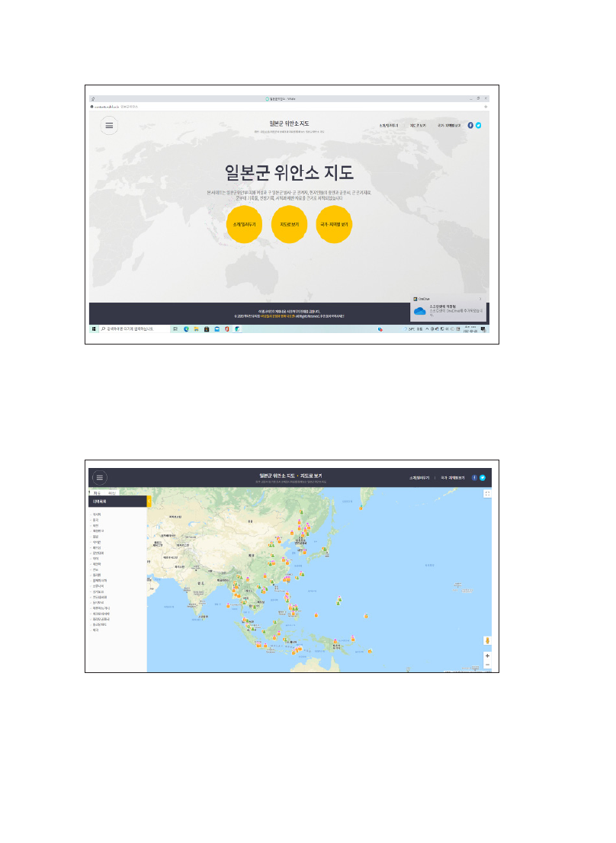Select the 지도 map type tab
The height and width of the screenshot is (843, 616).
click(x=97, y=493)
